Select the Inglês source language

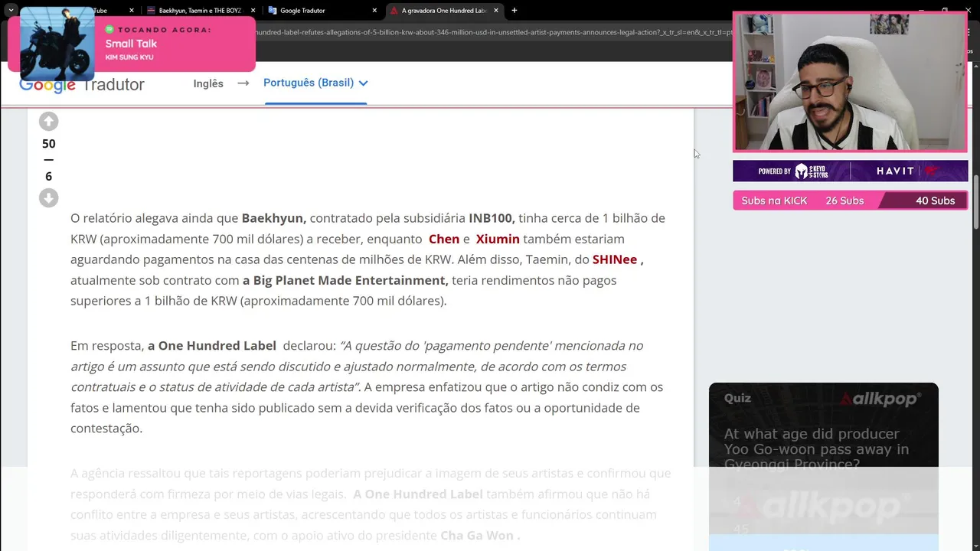point(208,83)
